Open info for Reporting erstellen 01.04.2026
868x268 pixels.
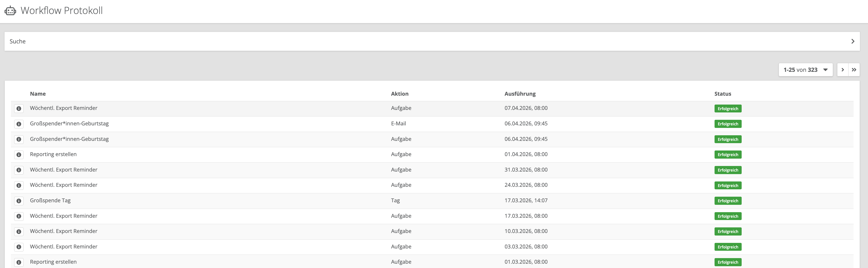click(x=19, y=155)
